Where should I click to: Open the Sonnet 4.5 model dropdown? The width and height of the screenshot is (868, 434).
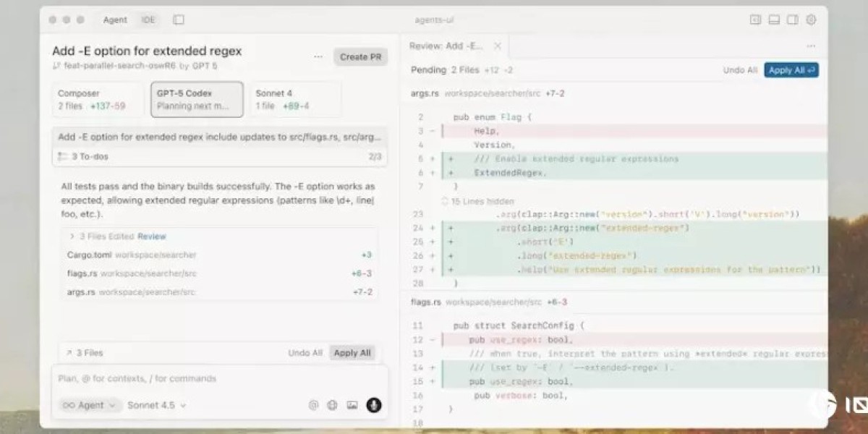[x=157, y=405]
